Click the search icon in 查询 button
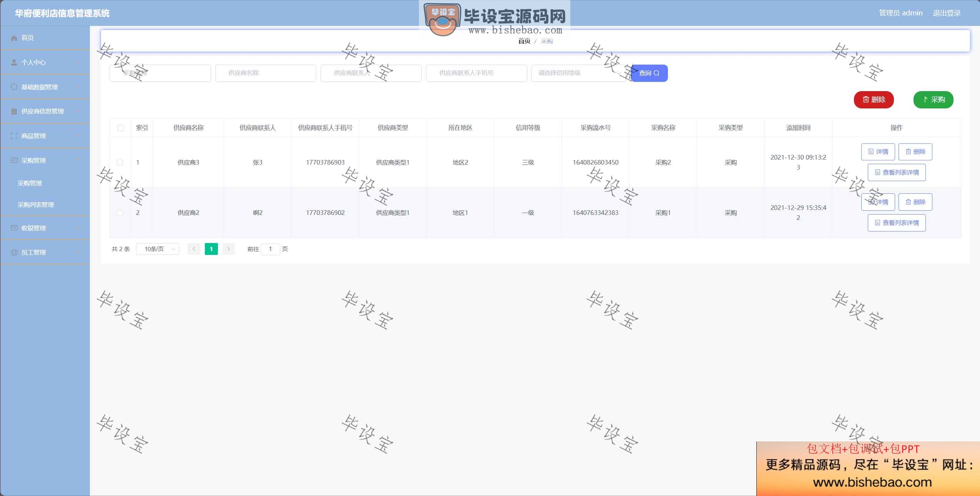Viewport: 980px width, 496px height. pyautogui.click(x=656, y=73)
